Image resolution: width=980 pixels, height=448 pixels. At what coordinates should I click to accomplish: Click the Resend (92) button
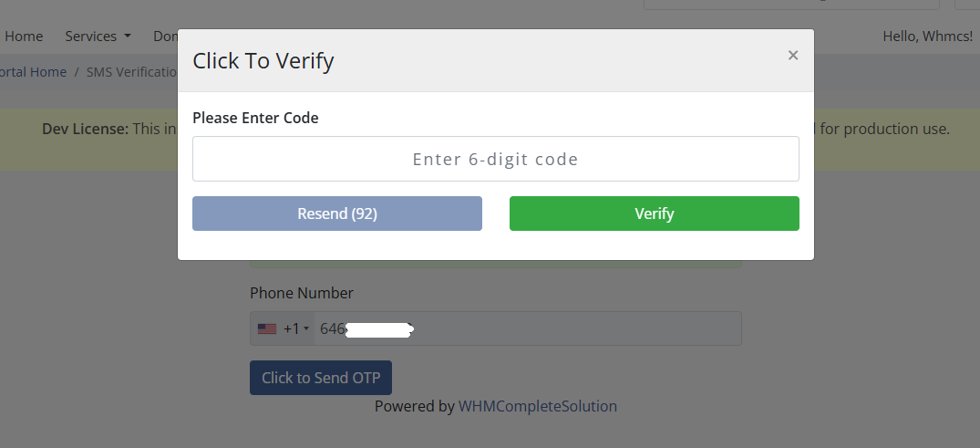click(337, 214)
